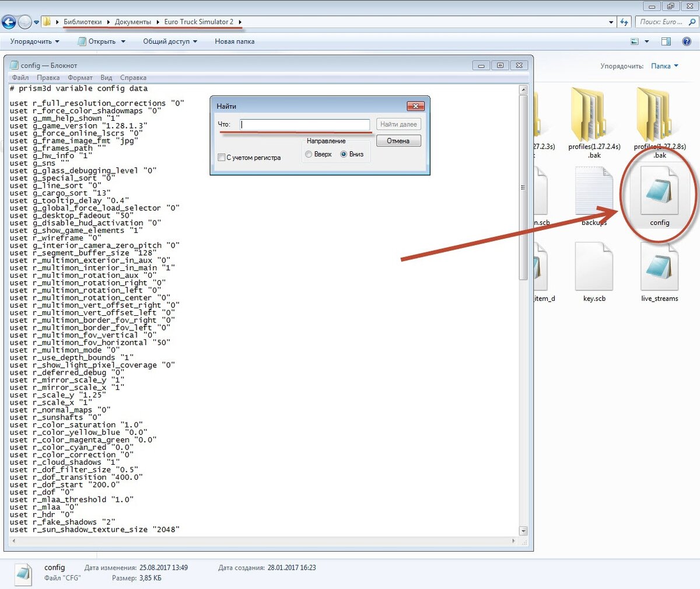This screenshot has width=700, height=589.
Task: Select the 'config' file icon
Action: pyautogui.click(x=659, y=196)
